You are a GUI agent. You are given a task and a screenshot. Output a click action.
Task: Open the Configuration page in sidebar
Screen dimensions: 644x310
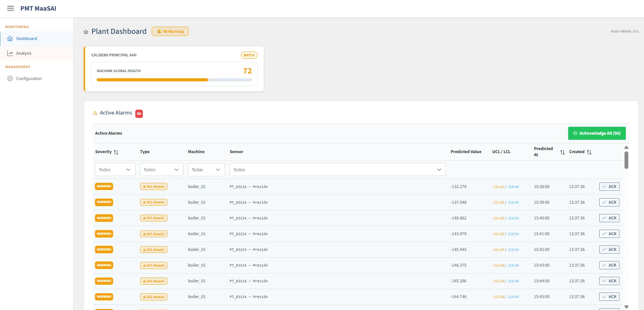coord(37,79)
